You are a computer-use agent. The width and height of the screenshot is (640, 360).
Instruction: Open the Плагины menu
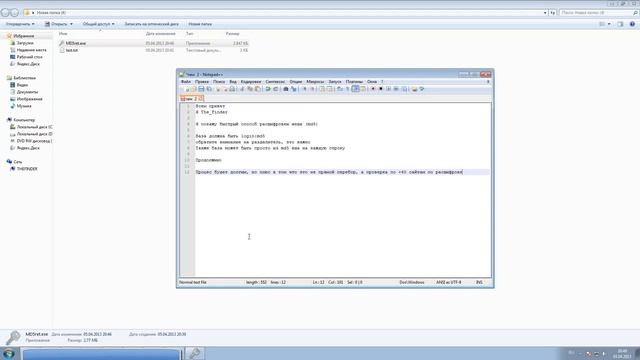(354, 82)
